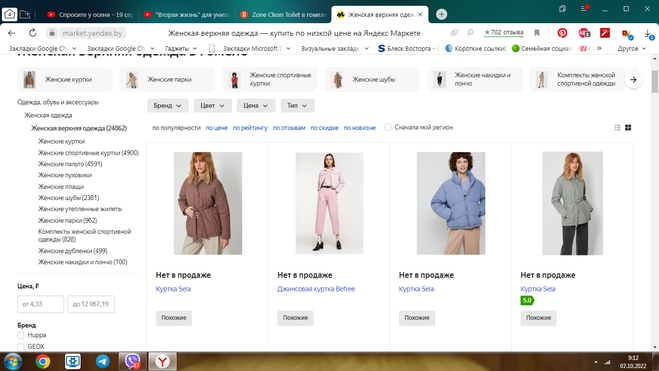Sort products по рейтингу
Screen dimensions: 659x371
[250, 128]
